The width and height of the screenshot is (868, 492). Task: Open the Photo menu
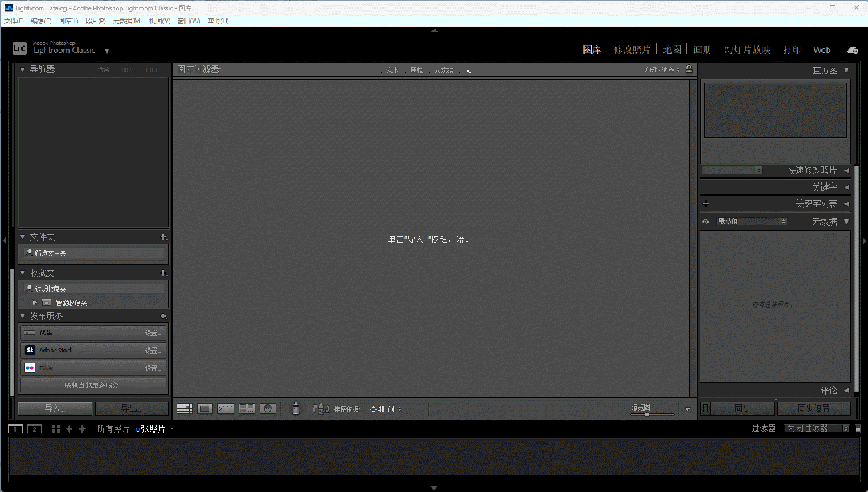point(95,21)
